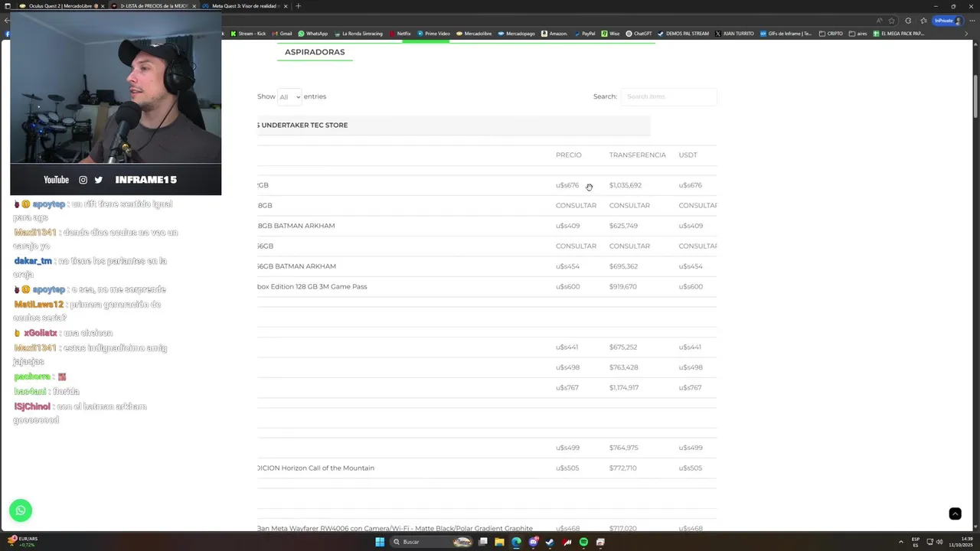Open the Wise bookmark
Screen dimensions: 980x551
(x=610, y=34)
